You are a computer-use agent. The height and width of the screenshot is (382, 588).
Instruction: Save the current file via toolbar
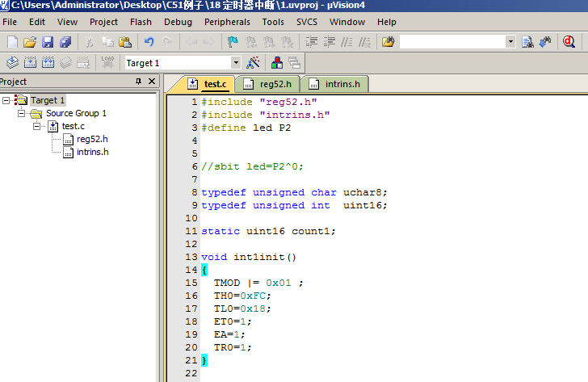click(x=48, y=42)
